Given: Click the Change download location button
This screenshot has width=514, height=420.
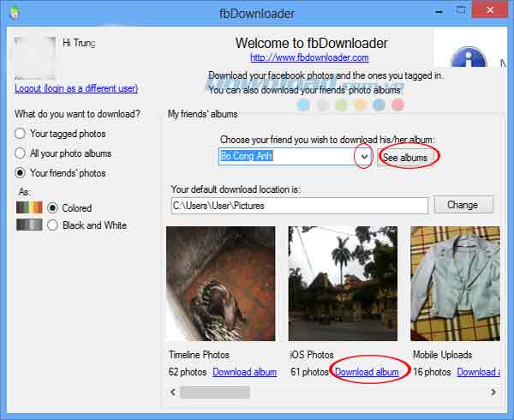Looking at the screenshot, I should 463,205.
